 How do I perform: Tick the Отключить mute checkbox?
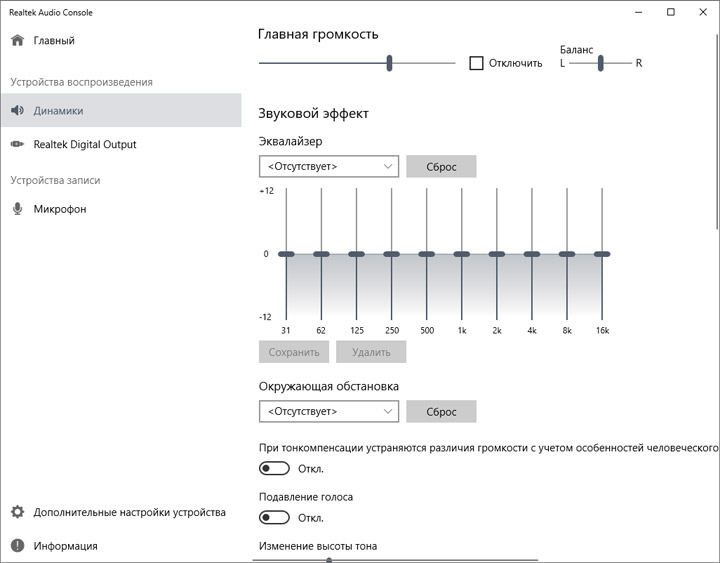point(477,63)
